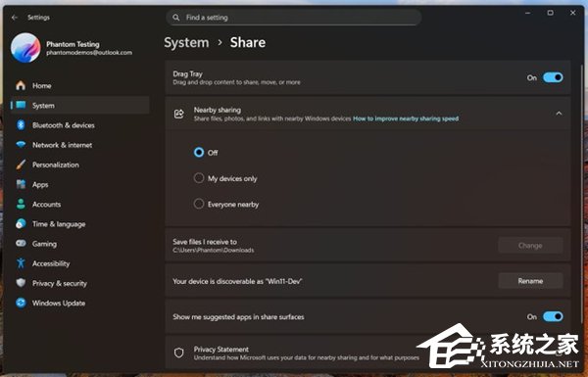Open the Home settings page
Viewport: 588px width, 377px height.
79,85
